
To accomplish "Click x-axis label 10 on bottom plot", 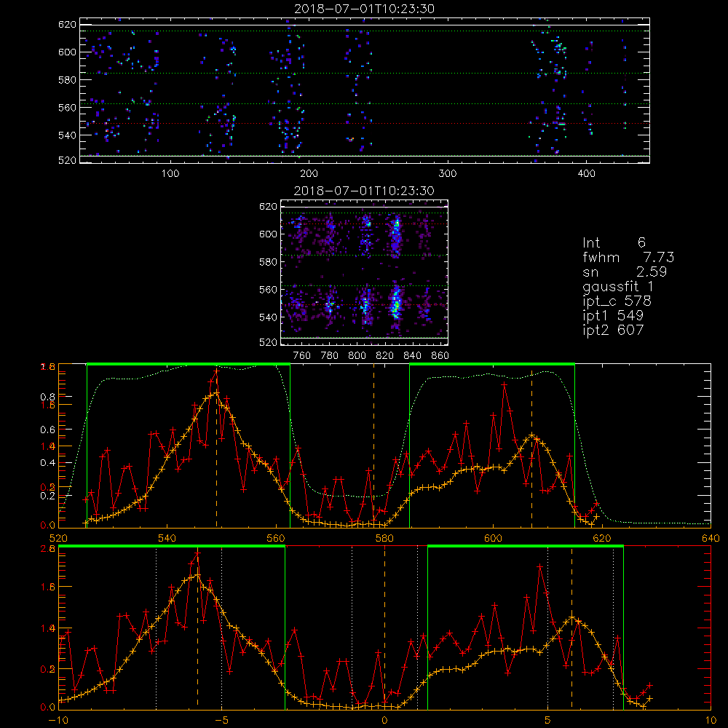I will (x=711, y=721).
